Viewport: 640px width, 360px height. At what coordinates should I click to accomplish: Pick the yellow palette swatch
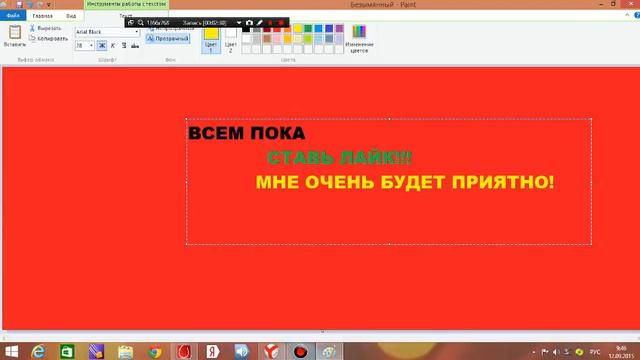[x=298, y=28]
